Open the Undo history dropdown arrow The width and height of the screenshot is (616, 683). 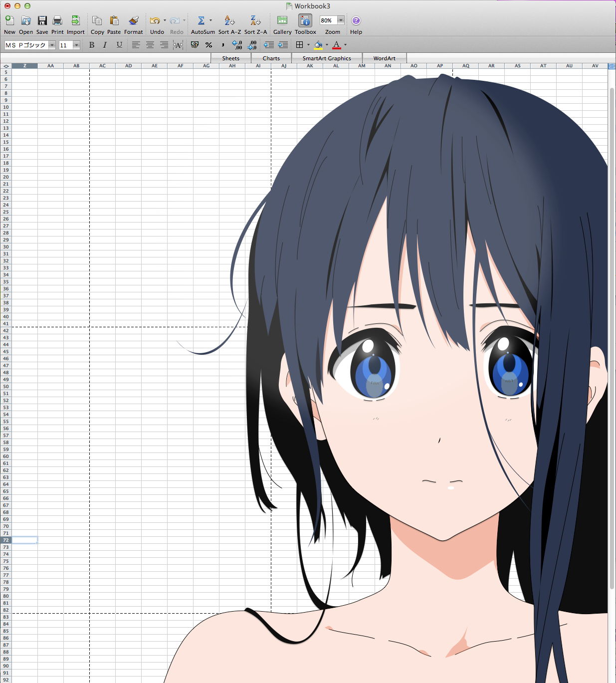pos(165,20)
